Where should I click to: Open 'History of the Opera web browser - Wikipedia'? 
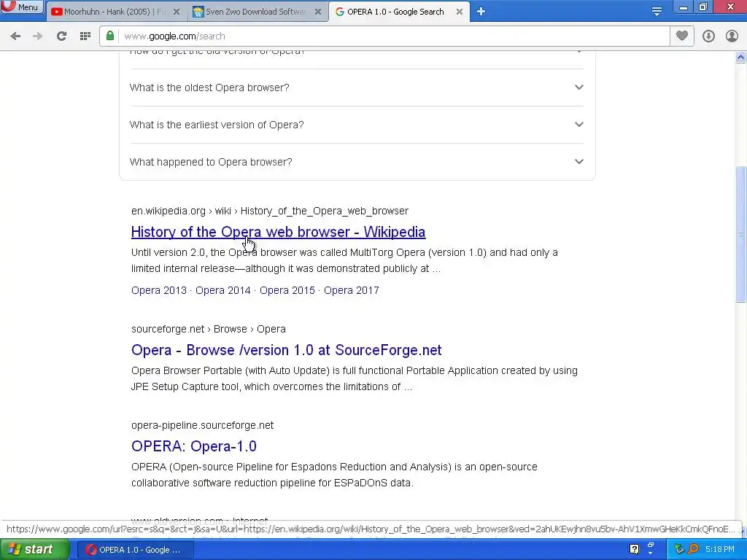click(278, 232)
